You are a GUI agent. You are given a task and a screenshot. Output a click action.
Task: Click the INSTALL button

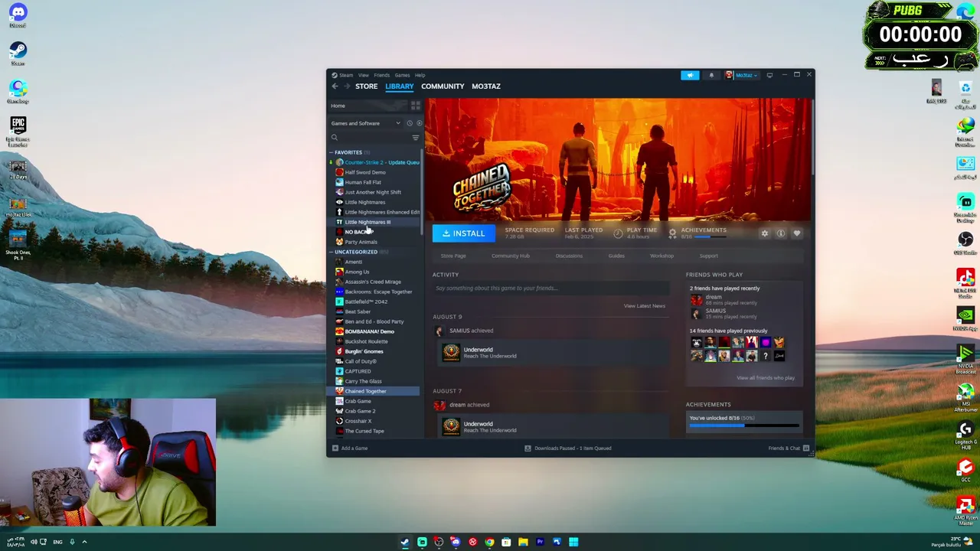464,233
